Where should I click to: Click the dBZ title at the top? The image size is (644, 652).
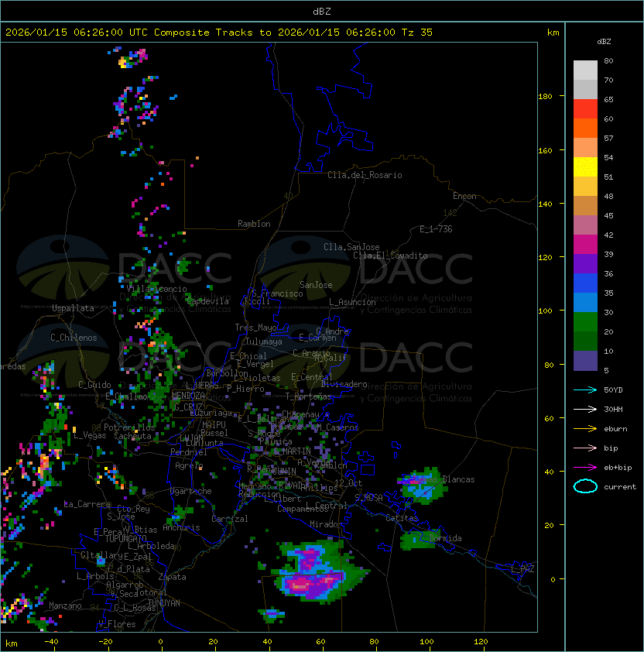[322, 11]
